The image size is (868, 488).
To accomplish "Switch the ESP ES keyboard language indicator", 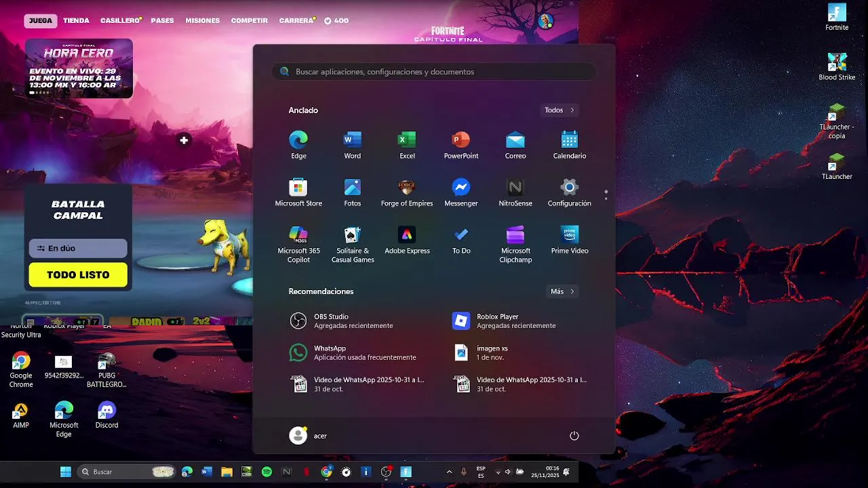I will pyautogui.click(x=481, y=472).
